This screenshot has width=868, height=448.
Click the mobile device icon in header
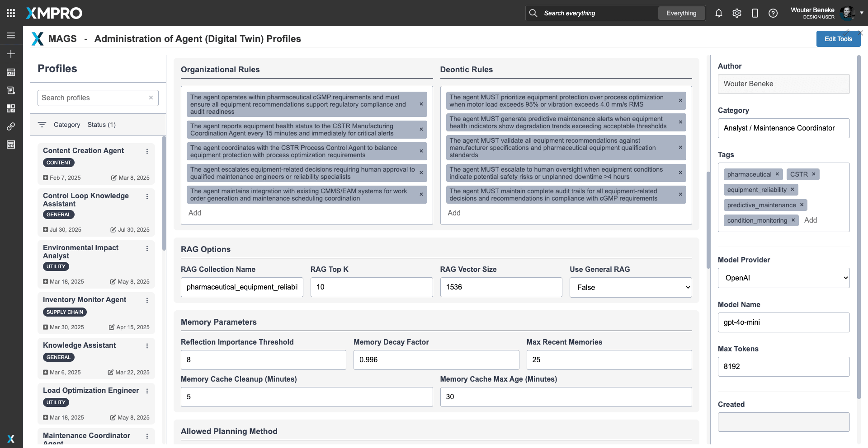point(755,13)
